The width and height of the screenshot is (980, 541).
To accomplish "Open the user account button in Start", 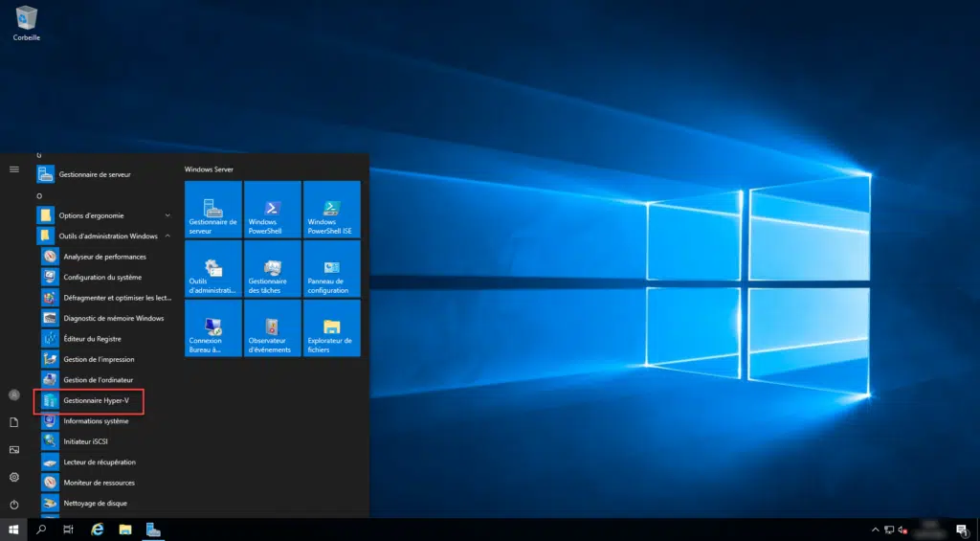I will pyautogui.click(x=13, y=395).
